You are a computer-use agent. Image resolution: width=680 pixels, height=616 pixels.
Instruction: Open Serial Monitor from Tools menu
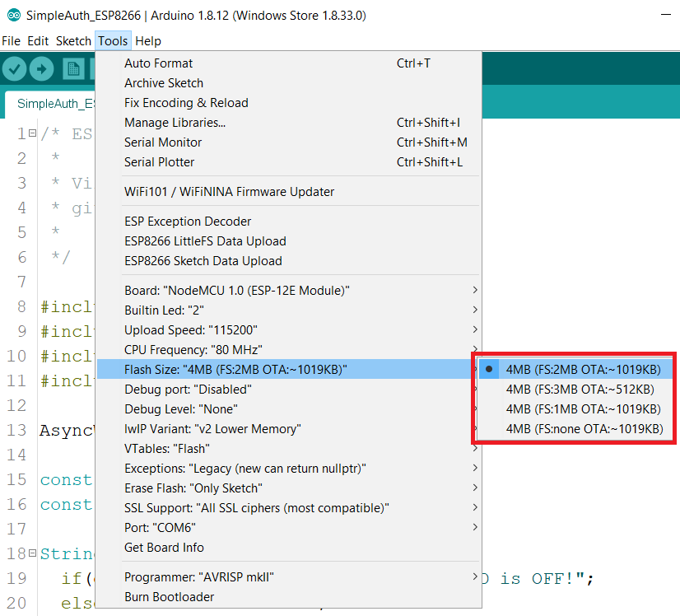coord(288,142)
